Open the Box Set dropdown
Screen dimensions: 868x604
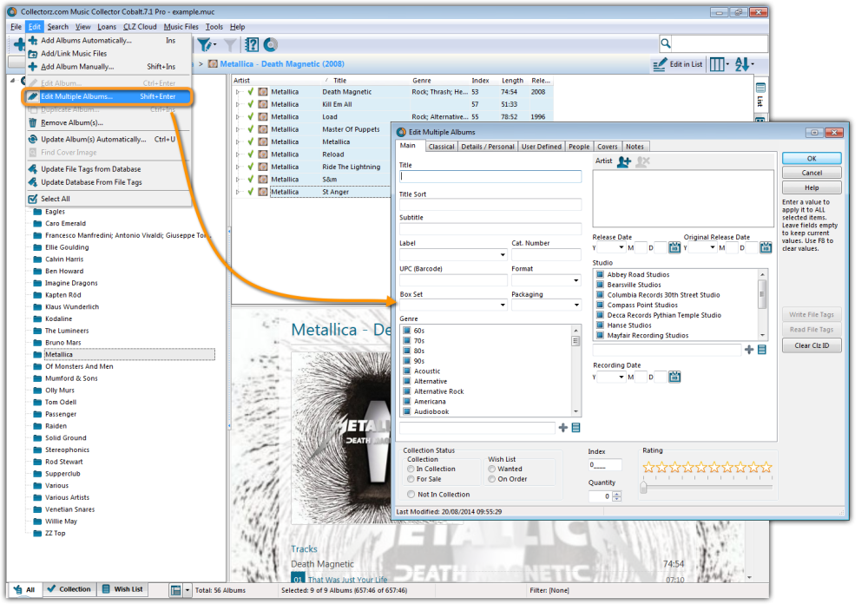point(503,305)
